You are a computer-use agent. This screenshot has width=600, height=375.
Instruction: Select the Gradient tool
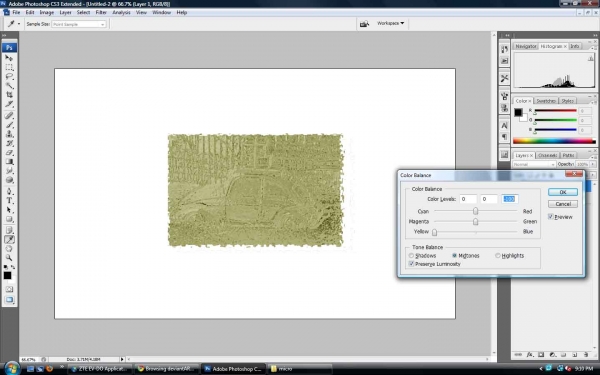9,161
